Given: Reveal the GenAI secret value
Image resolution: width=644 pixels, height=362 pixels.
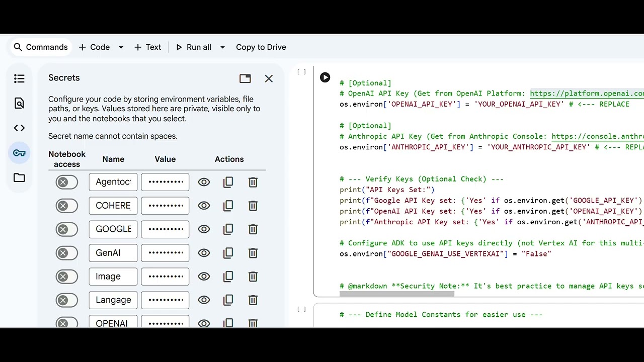Looking at the screenshot, I should tap(204, 253).
